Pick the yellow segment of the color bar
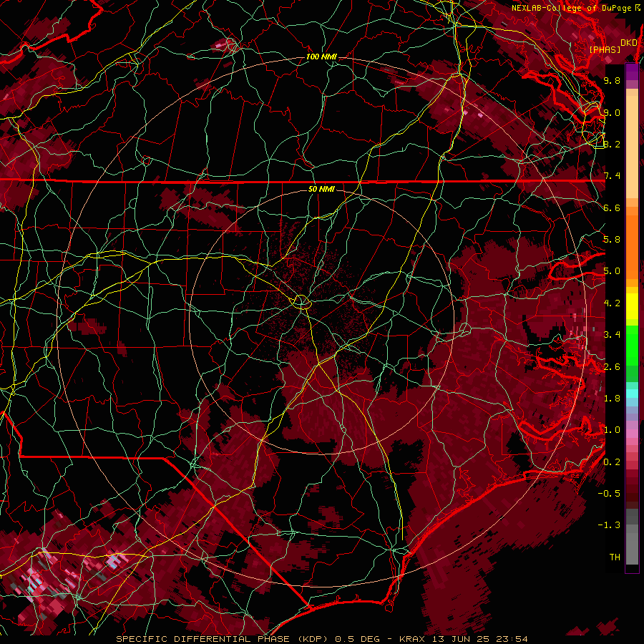The image size is (644, 644). click(x=632, y=306)
